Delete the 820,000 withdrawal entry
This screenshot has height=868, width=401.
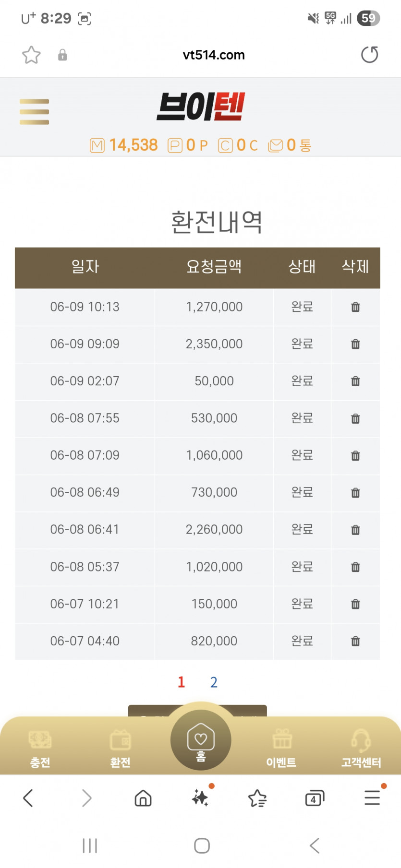point(355,641)
